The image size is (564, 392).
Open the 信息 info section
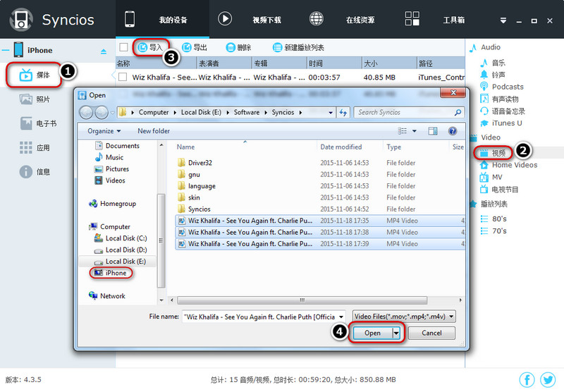coord(35,171)
